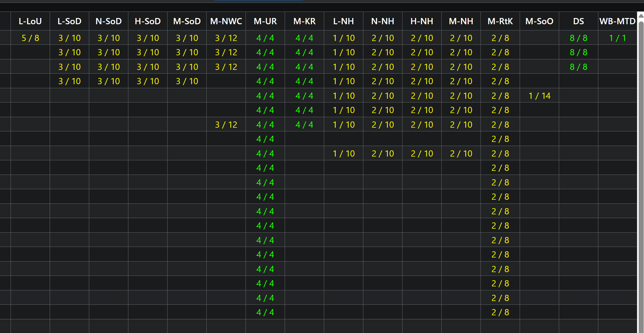Screen dimensions: 644x333
Task: Click the M-SoD column header
Action: pyautogui.click(x=187, y=21)
